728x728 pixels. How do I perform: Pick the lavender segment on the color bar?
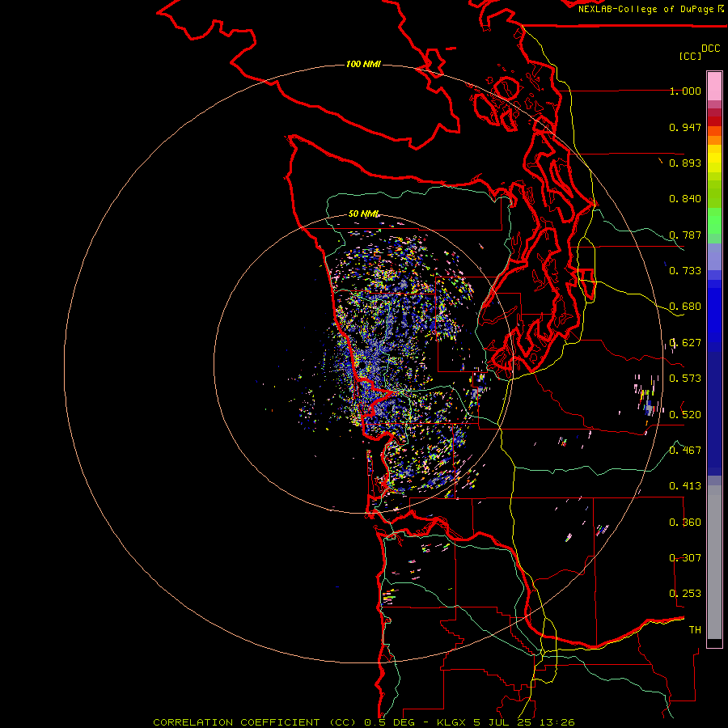[x=714, y=256]
